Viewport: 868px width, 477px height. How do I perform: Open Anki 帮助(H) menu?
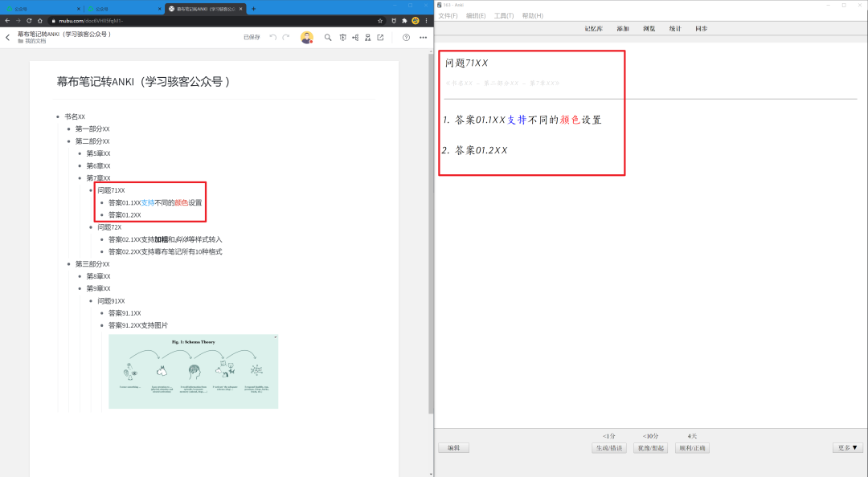[533, 15]
